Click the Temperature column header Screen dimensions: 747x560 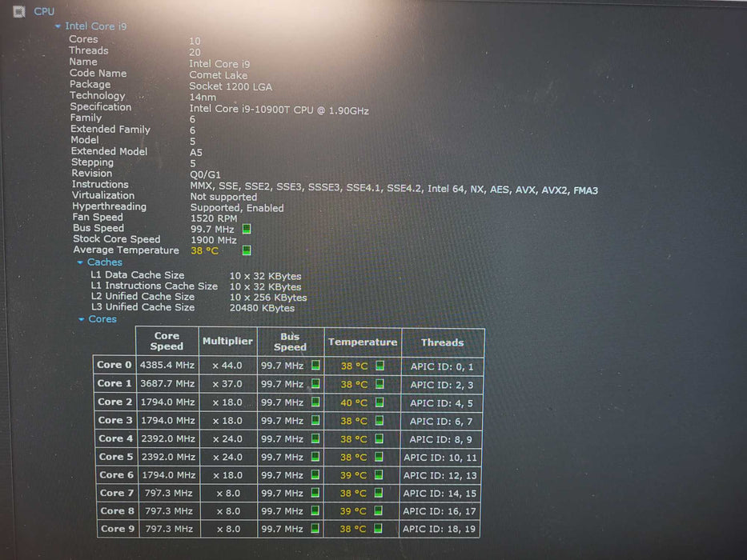coord(362,342)
